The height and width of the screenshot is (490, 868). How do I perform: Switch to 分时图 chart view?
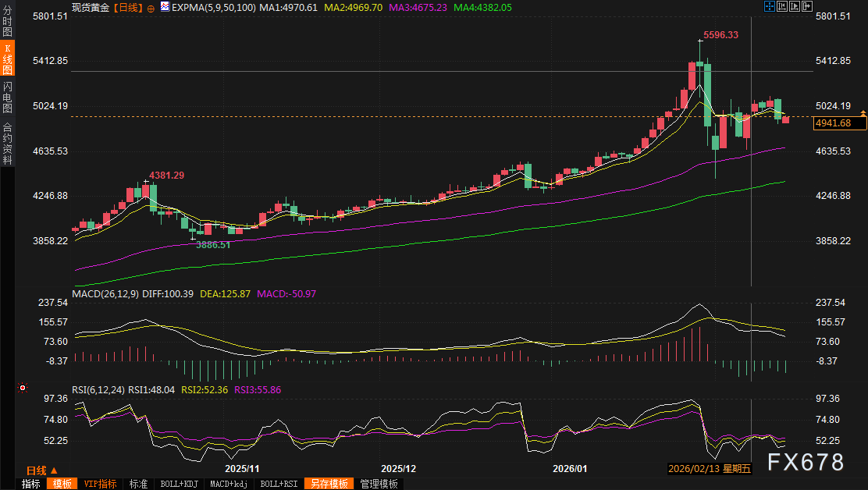pyautogui.click(x=6, y=22)
